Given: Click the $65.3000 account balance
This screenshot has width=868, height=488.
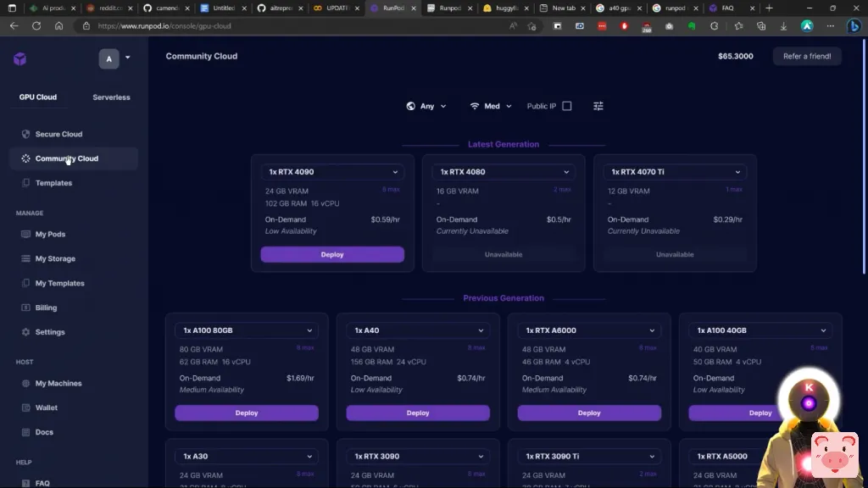Looking at the screenshot, I should (x=735, y=56).
